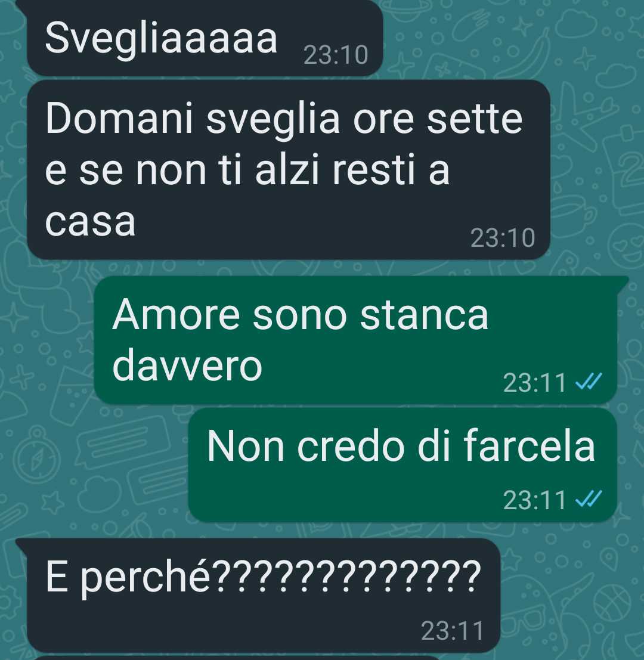This screenshot has width=644, height=660.
Task: Tap the 23:10 timestamp on the "Domani sveglia" message
Action: (x=503, y=238)
